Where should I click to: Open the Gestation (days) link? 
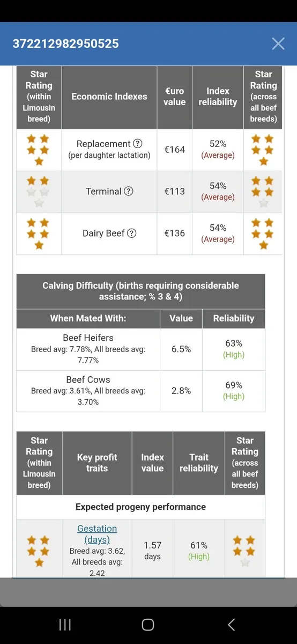[x=97, y=534]
